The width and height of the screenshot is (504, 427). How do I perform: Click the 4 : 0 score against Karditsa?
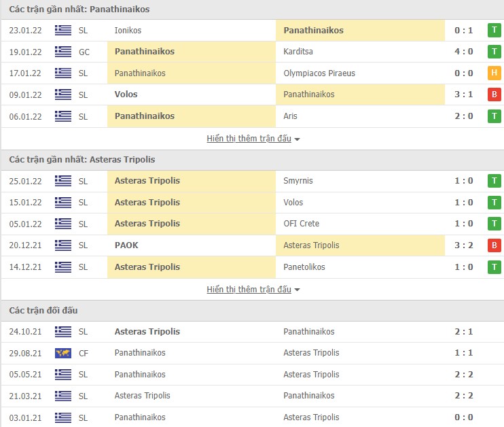click(464, 52)
